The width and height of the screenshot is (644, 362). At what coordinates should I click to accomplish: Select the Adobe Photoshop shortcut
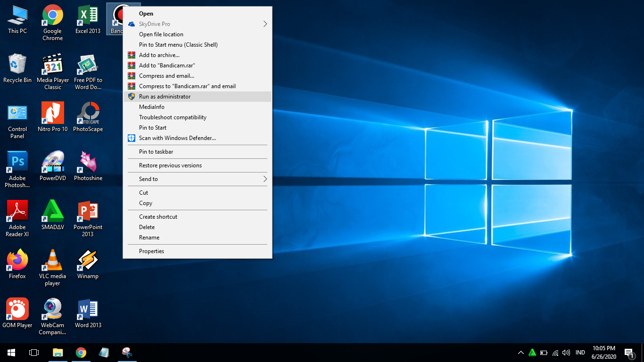(17, 170)
